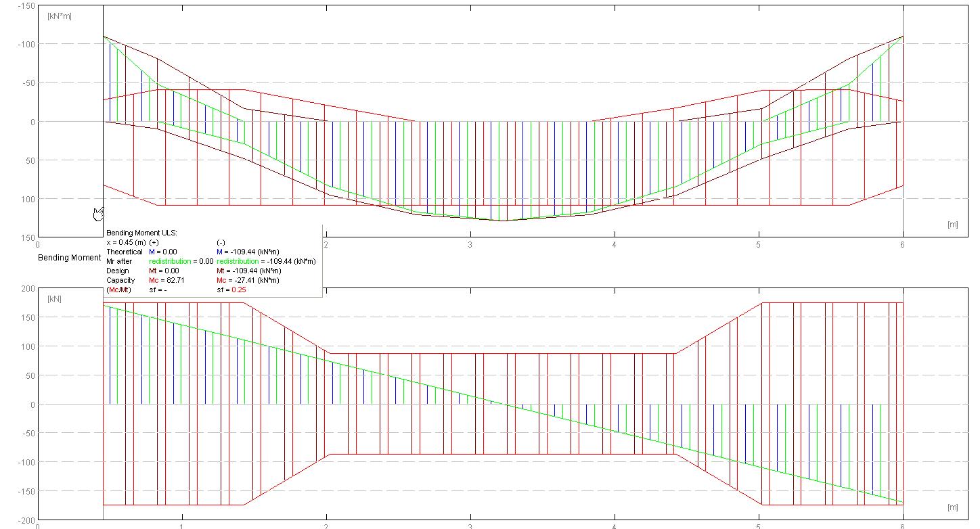The image size is (980, 529).
Task: Select green 'redistribution = -109.44 (kN*m)' value
Action: click(266, 261)
